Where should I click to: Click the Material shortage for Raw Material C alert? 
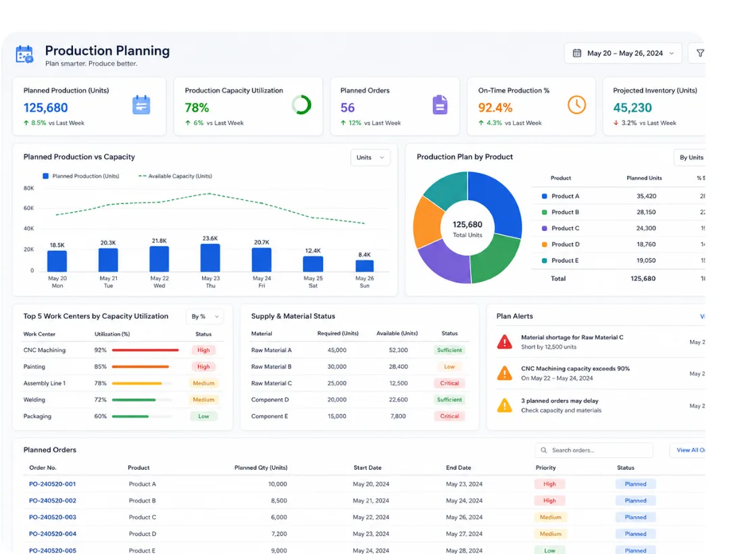pyautogui.click(x=600, y=342)
